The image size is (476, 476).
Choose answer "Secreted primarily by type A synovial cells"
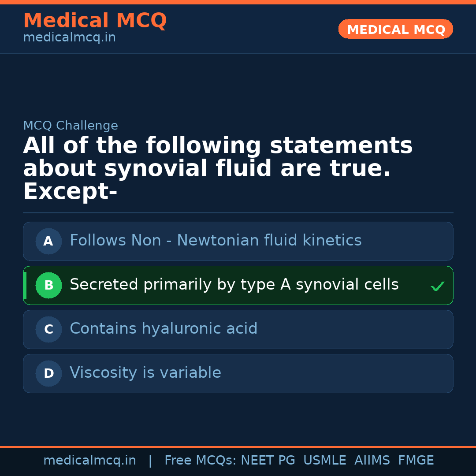point(234,285)
